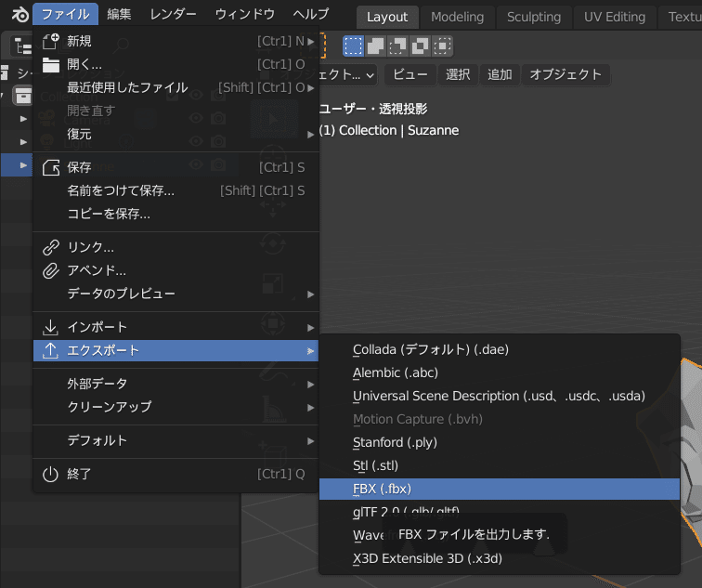This screenshot has height=588, width=702.
Task: Open the 追加 viewport menu
Action: [500, 75]
